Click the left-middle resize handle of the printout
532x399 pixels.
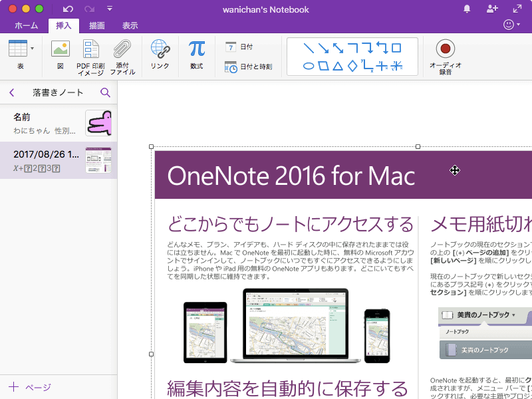coord(152,354)
